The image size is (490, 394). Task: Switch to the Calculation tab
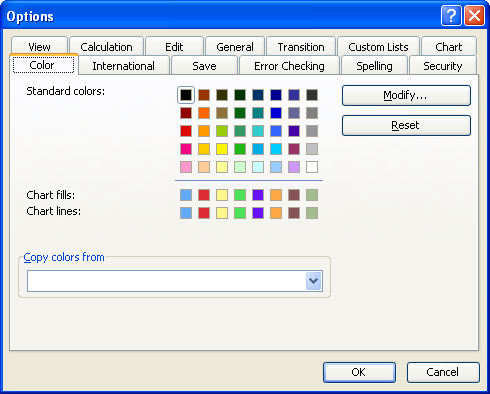click(x=106, y=47)
